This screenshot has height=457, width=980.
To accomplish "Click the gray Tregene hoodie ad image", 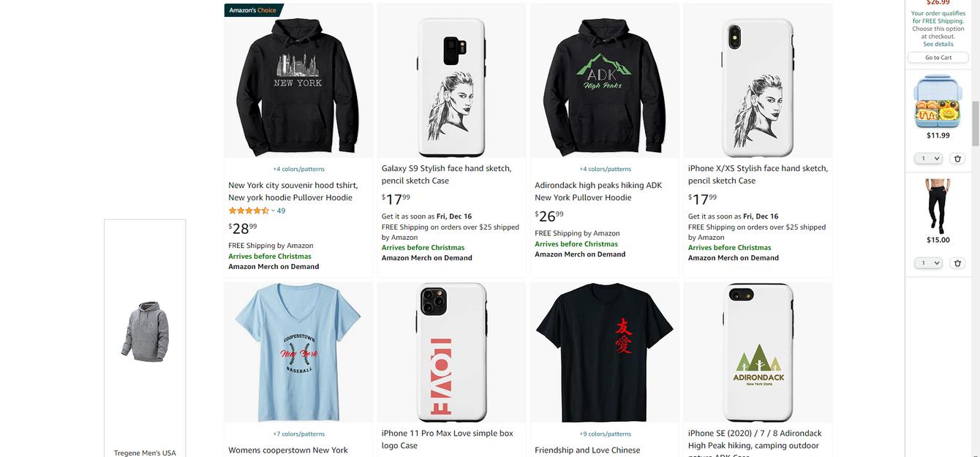I will pyautogui.click(x=145, y=331).
